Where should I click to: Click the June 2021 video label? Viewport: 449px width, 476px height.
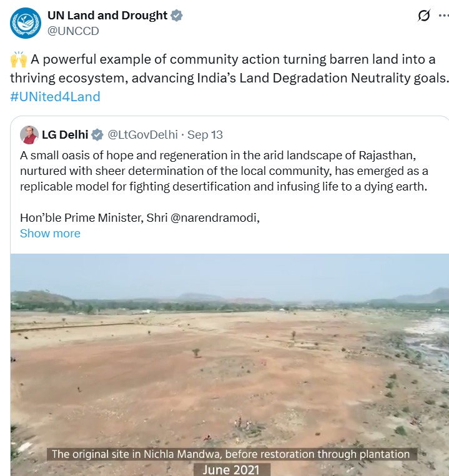click(x=231, y=470)
